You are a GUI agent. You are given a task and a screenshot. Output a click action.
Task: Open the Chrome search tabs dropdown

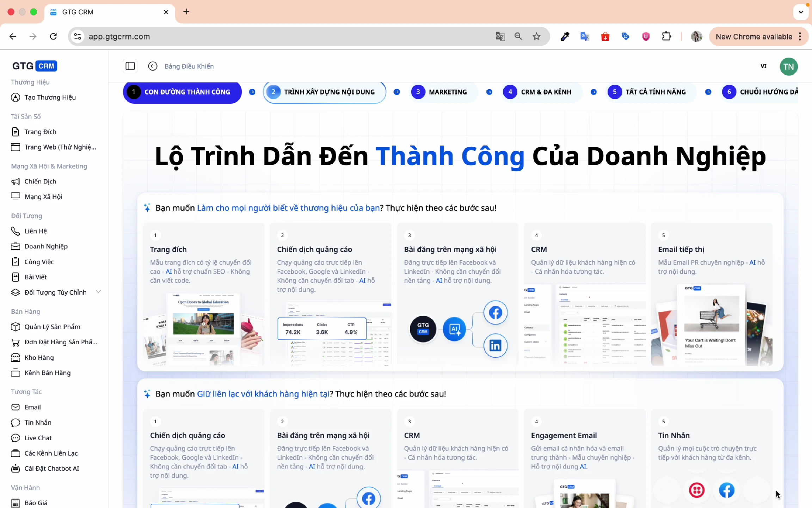(x=801, y=12)
